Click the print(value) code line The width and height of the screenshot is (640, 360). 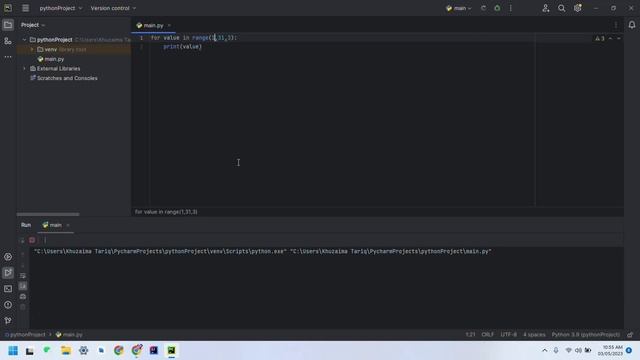[x=182, y=47]
